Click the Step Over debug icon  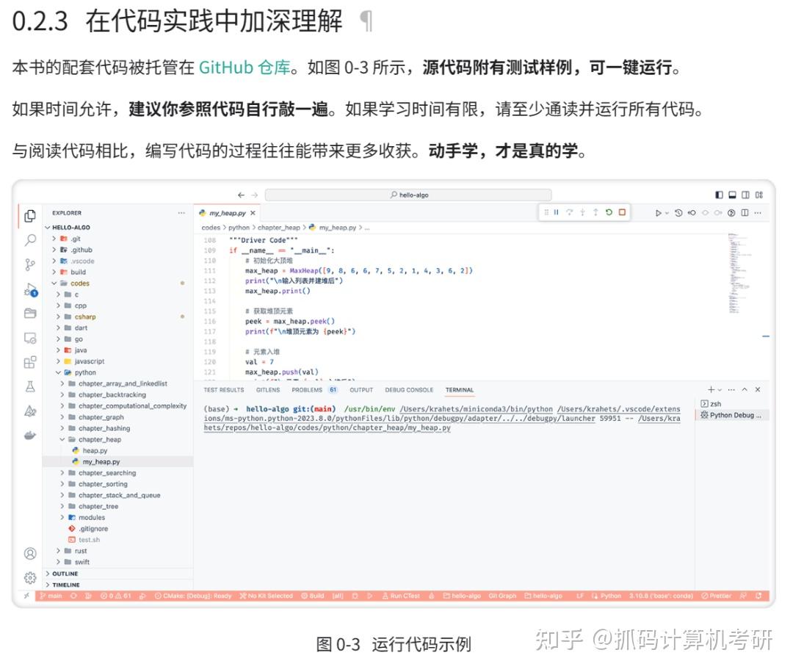[570, 212]
